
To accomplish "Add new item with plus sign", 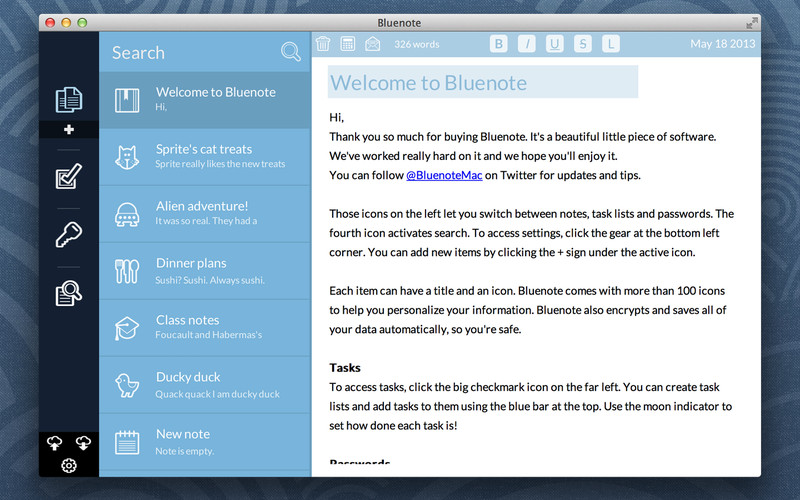I will [x=69, y=130].
